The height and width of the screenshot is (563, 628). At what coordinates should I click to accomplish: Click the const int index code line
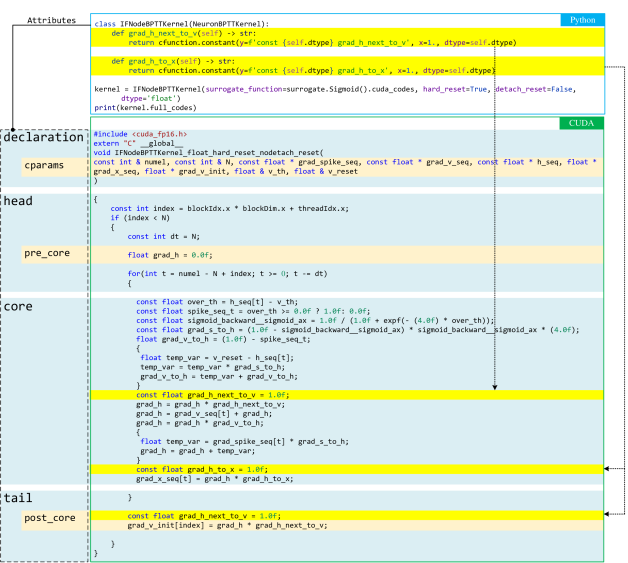229,209
